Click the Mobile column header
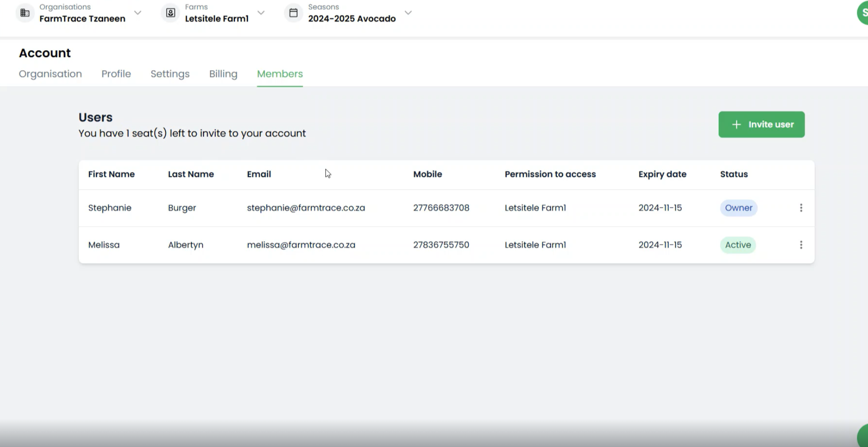 tap(427, 174)
